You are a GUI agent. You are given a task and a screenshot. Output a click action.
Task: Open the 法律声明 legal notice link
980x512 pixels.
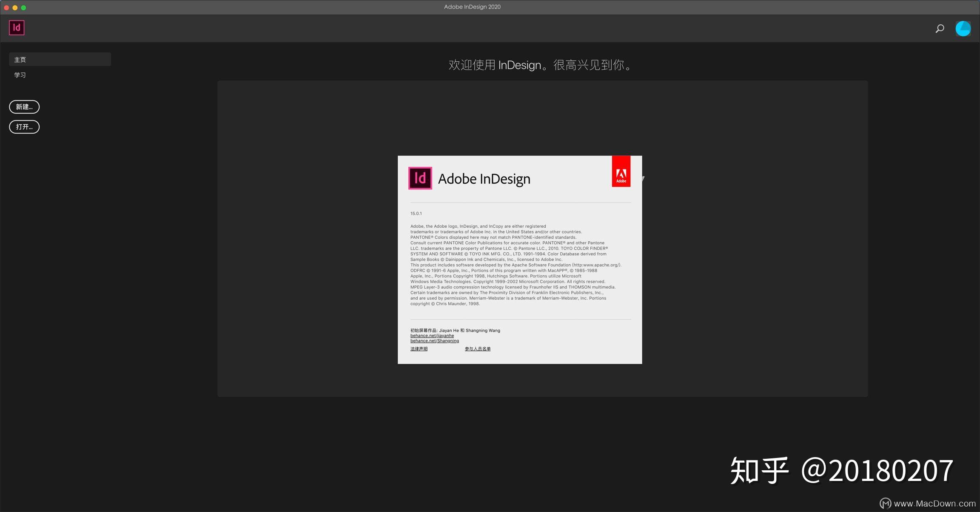[x=419, y=349]
